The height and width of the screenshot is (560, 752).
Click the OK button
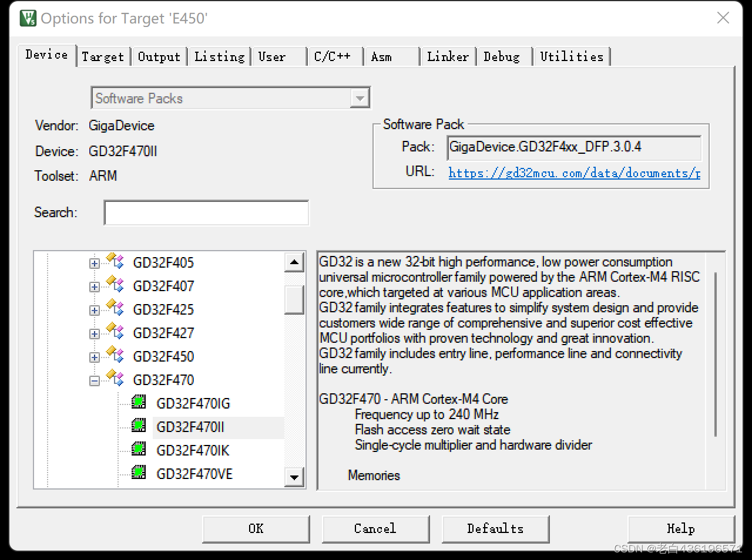tap(256, 529)
